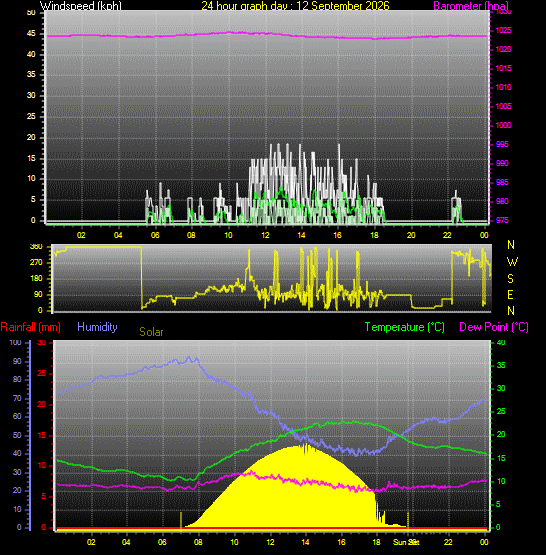The image size is (546, 555).
Task: Click the "1020" barometer scale value
Action: coord(503,49)
